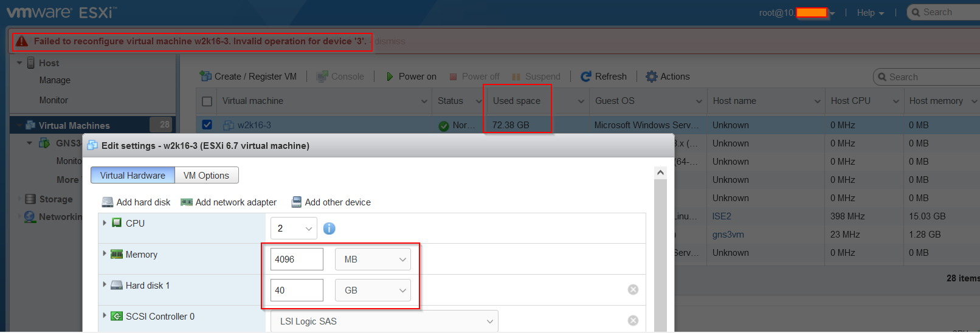Expand the SCSI Controller 0 row
The width and height of the screenshot is (980, 333).
pos(105,316)
